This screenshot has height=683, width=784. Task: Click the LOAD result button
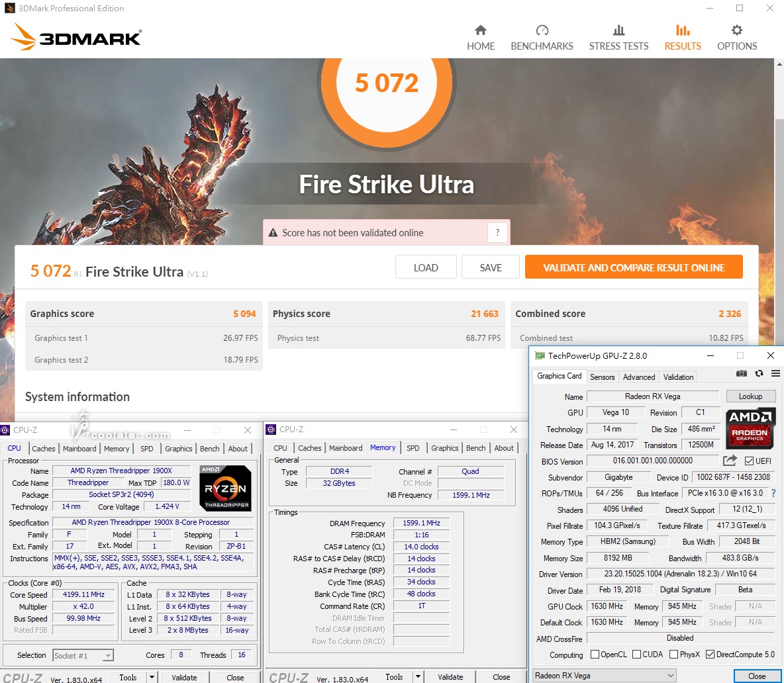pos(426,267)
